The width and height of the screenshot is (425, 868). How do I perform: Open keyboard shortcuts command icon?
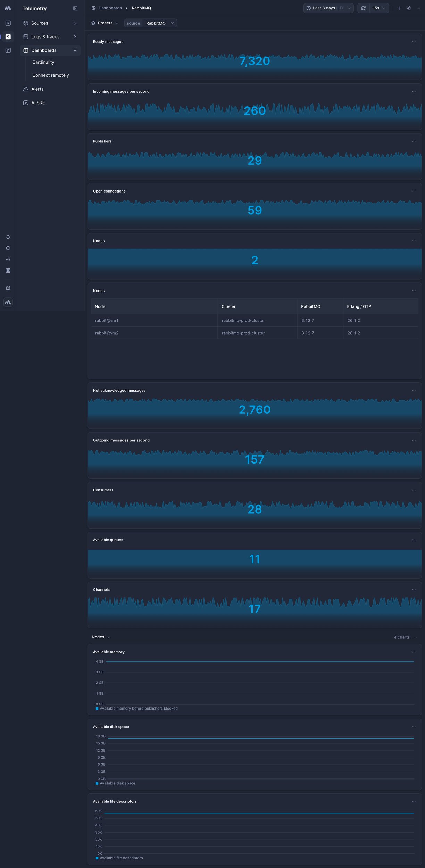pyautogui.click(x=8, y=271)
